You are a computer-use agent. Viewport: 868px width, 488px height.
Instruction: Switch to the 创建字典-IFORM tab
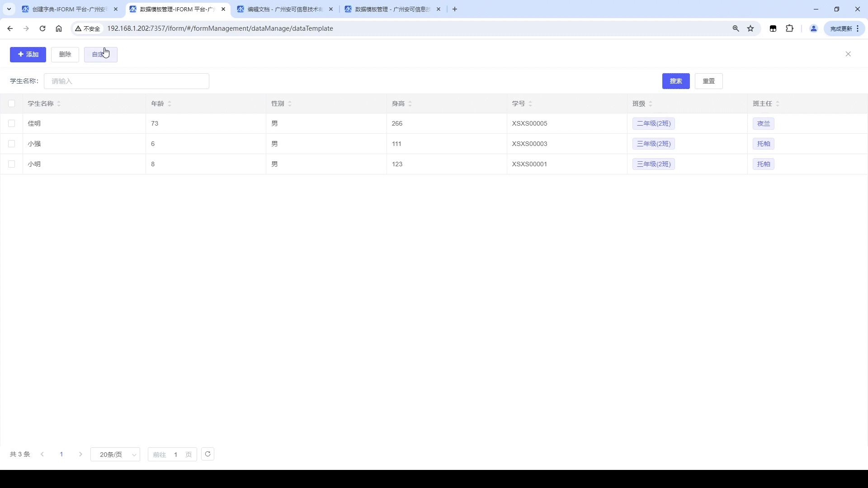(x=68, y=9)
